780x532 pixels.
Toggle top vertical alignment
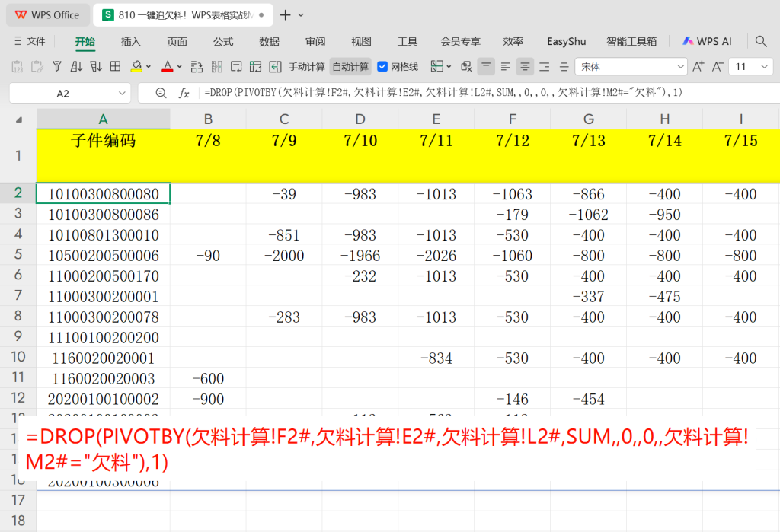[486, 67]
